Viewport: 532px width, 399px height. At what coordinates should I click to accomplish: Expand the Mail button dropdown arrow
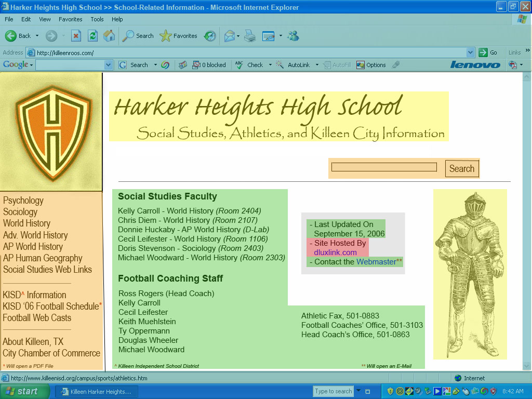[x=238, y=36]
